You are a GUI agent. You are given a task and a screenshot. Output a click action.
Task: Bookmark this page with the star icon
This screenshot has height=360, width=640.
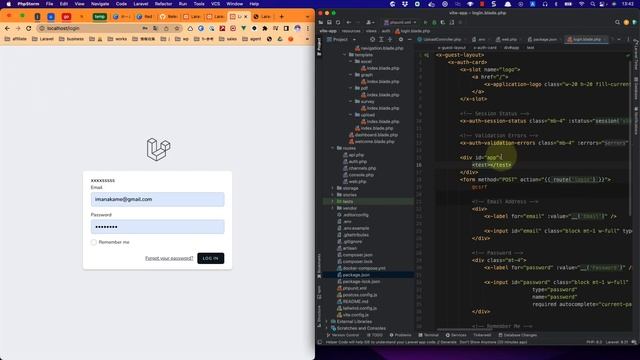tap(177, 29)
